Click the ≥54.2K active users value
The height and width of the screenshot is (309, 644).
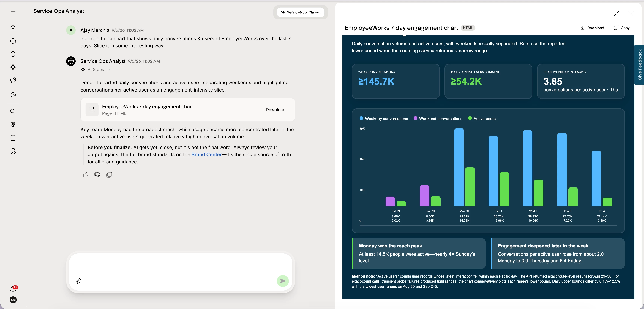466,81
